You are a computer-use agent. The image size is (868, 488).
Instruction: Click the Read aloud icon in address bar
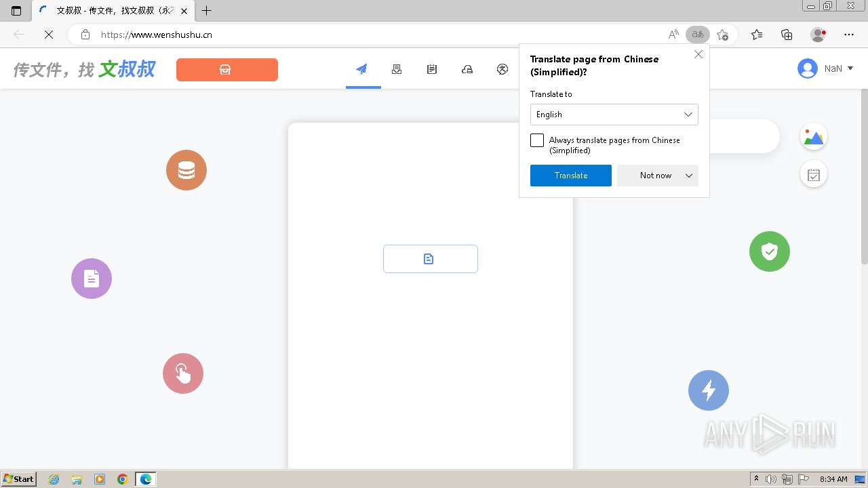[x=673, y=35]
